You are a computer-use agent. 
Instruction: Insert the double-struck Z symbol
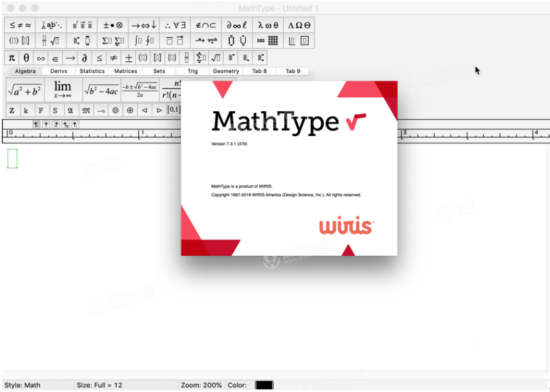click(x=12, y=111)
